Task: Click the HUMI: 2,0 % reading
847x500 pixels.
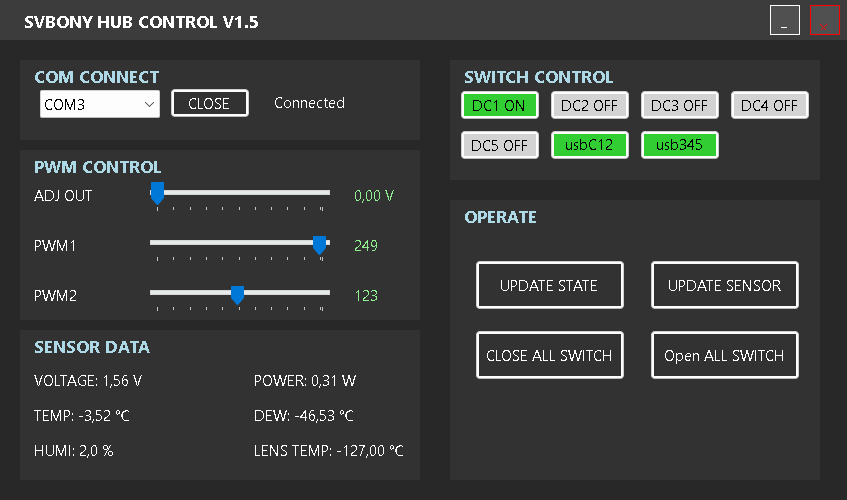Action: (x=73, y=451)
